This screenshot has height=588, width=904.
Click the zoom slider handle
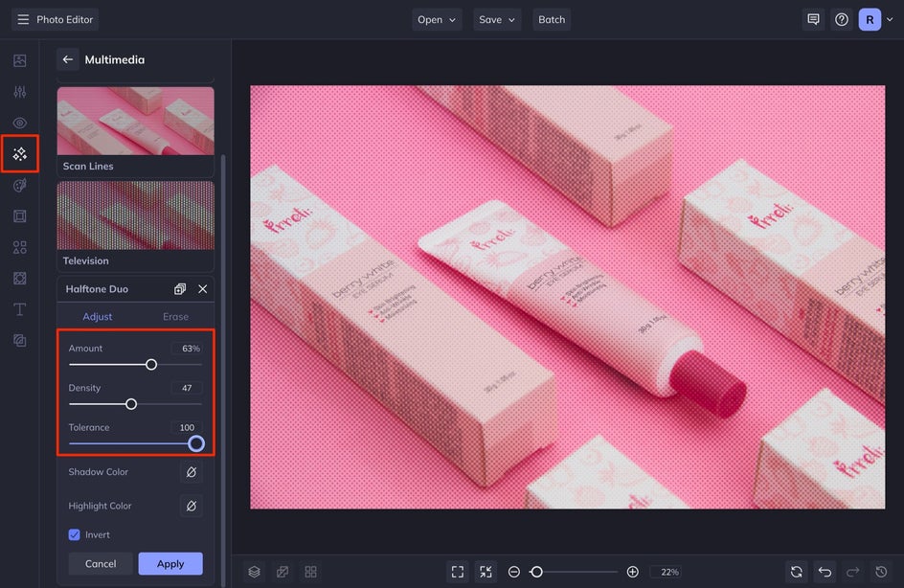[x=536, y=572]
